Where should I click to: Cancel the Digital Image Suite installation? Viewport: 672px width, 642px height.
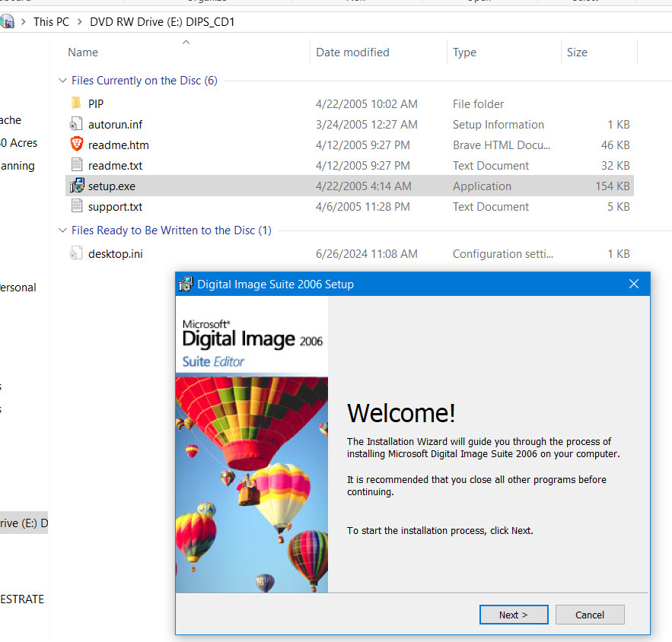coord(590,615)
